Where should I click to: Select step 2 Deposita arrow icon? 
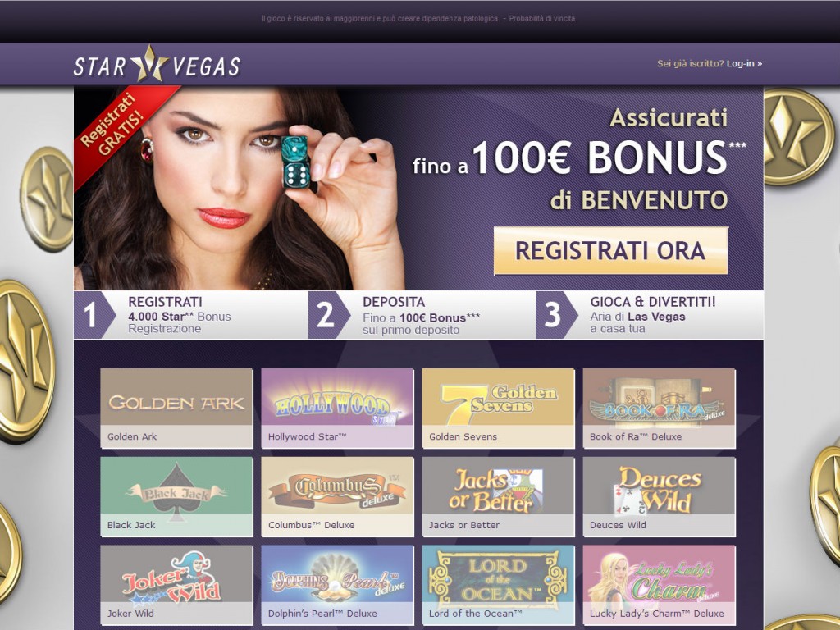point(329,315)
